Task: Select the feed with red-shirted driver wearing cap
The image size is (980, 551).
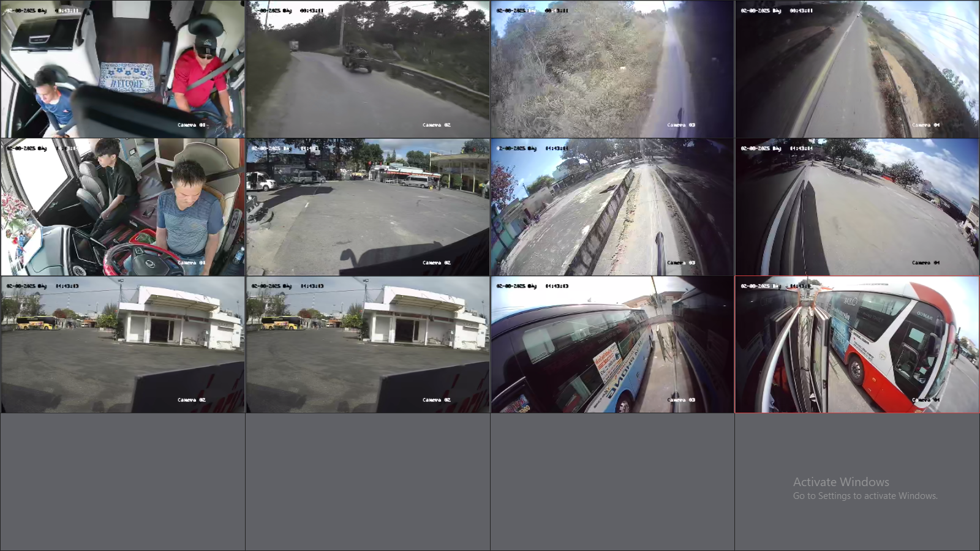Action: coord(123,69)
